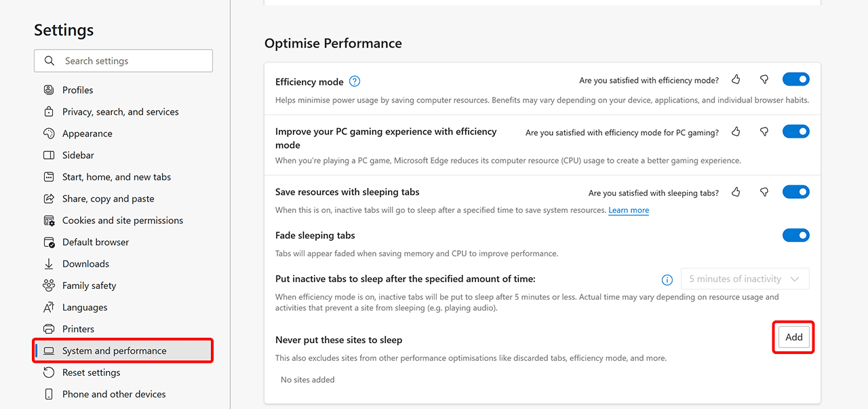The image size is (868, 409).
Task: Click Add for never-sleep sites
Action: coord(793,337)
